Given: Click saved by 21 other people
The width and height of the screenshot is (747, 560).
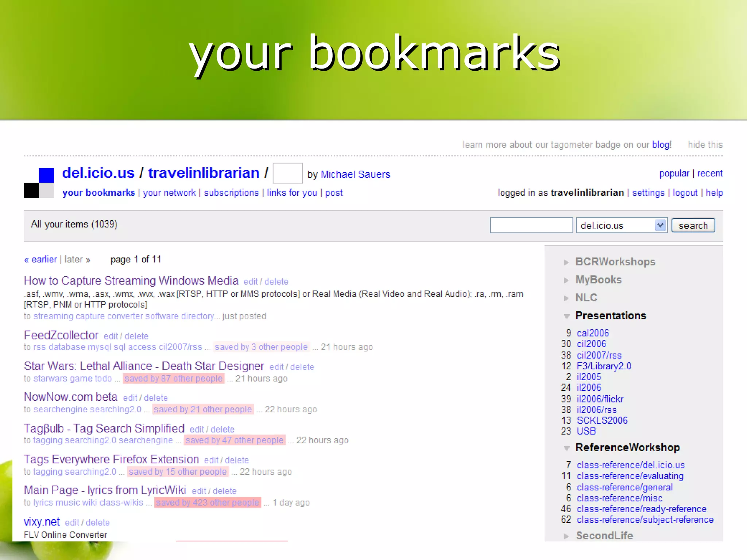Looking at the screenshot, I should click(203, 409).
